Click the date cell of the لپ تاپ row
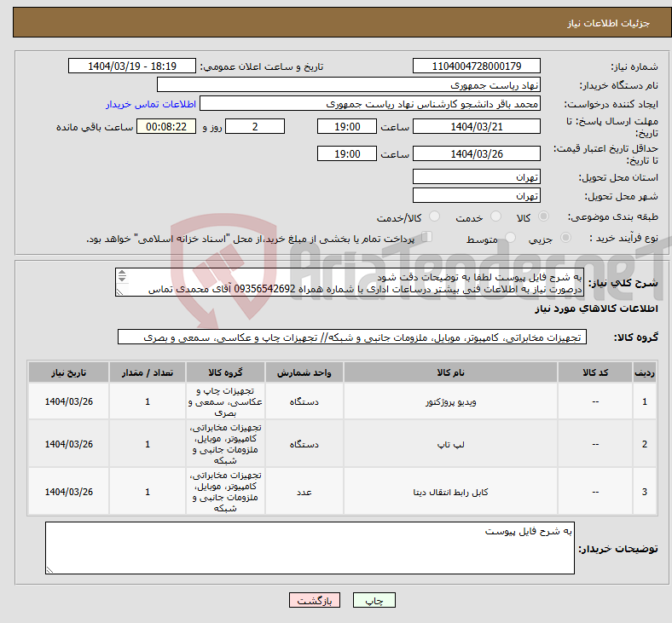 pyautogui.click(x=68, y=444)
